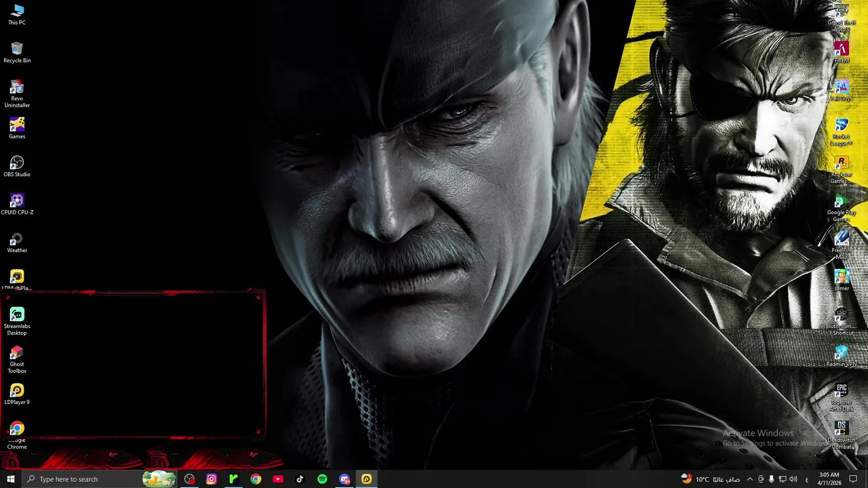This screenshot has height=488, width=868.
Task: Open Ghost Toolbox shortcut
Action: pyautogui.click(x=17, y=360)
